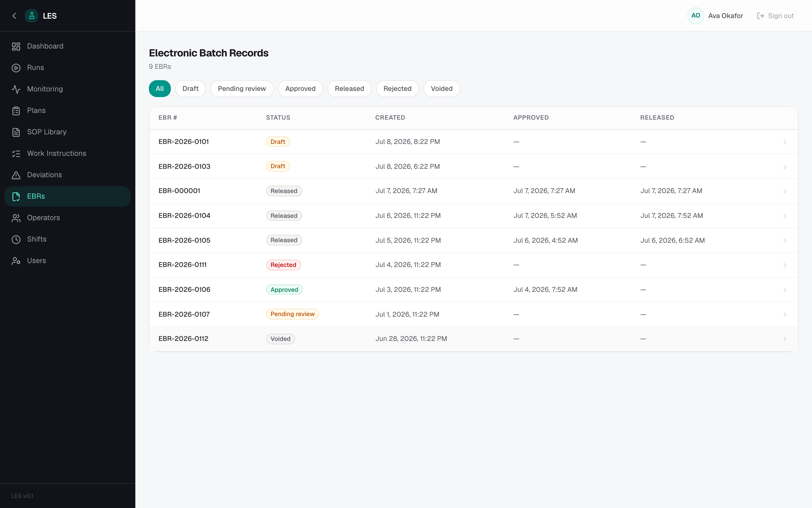Show only Approved EBRs
The image size is (812, 508).
300,89
